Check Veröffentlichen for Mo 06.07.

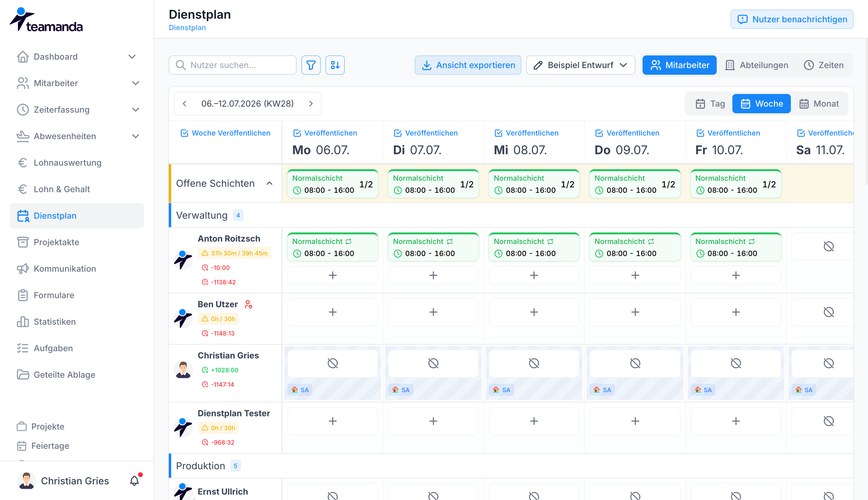297,133
